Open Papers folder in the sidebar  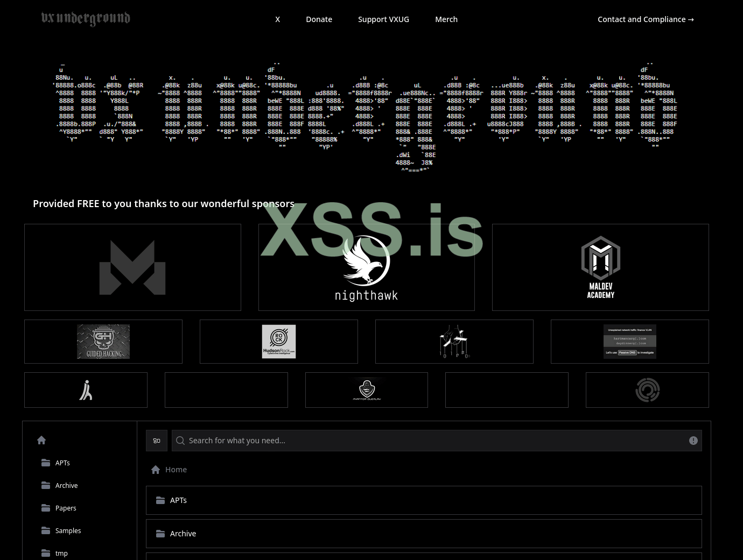(59, 508)
